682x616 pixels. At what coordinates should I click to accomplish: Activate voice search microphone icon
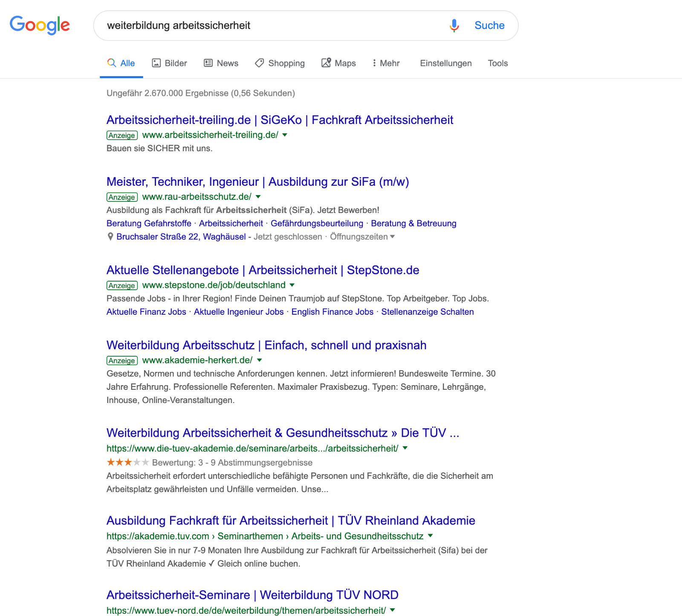click(x=454, y=26)
